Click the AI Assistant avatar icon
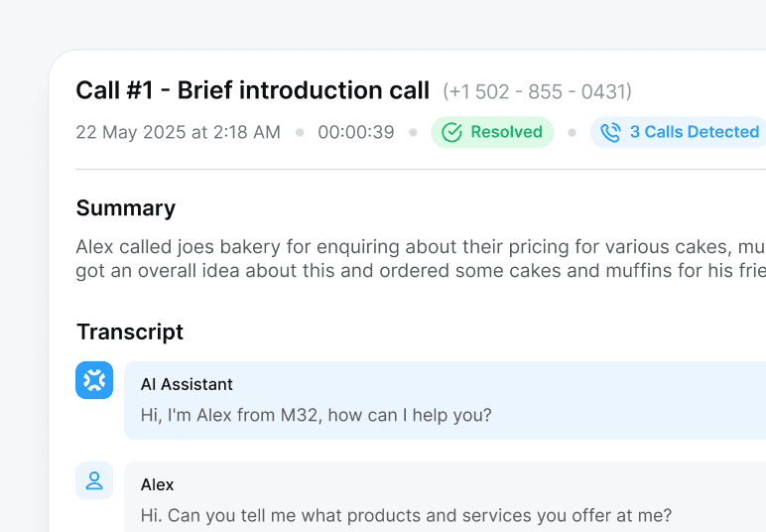766x532 pixels. (94, 380)
